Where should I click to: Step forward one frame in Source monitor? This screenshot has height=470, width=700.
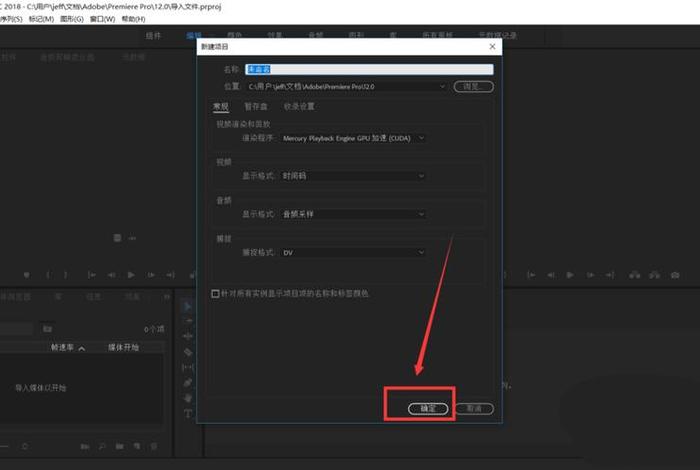pos(151,275)
